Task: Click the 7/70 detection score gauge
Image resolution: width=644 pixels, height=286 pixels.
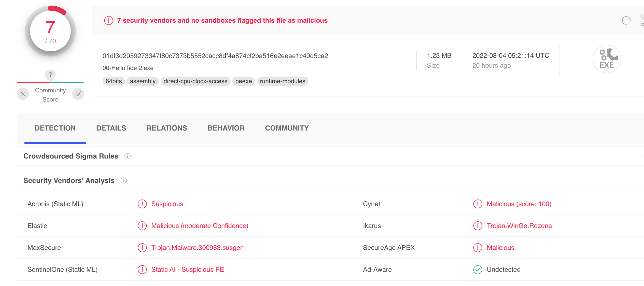Action: coord(50,31)
